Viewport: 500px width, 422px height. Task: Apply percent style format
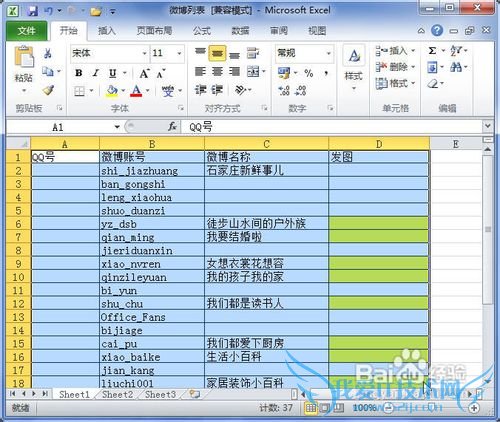(309, 73)
